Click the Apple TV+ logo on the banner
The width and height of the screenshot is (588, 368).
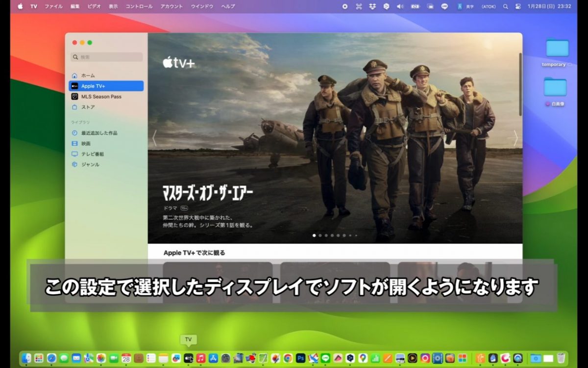click(x=178, y=62)
